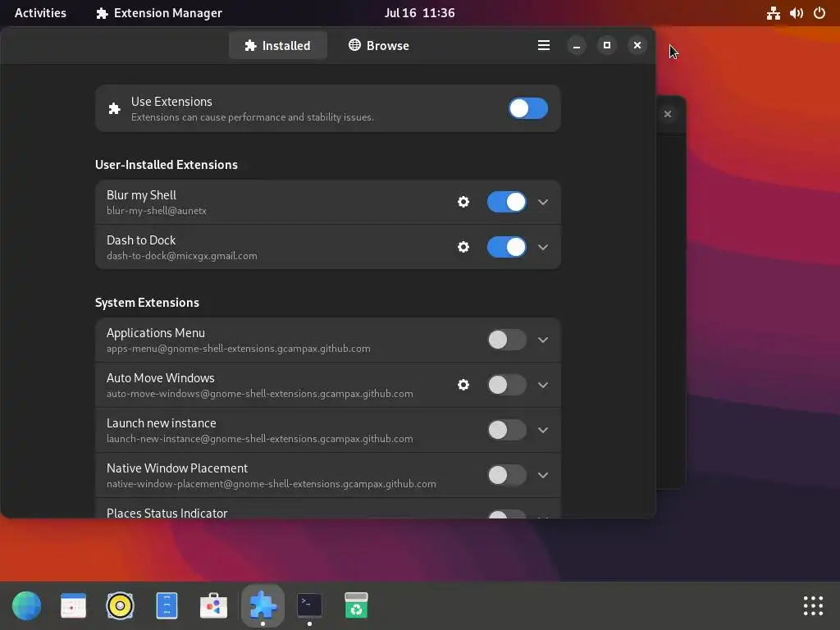The height and width of the screenshot is (630, 840).
Task: Open Extension Manager app menu in top bar
Action: (158, 13)
